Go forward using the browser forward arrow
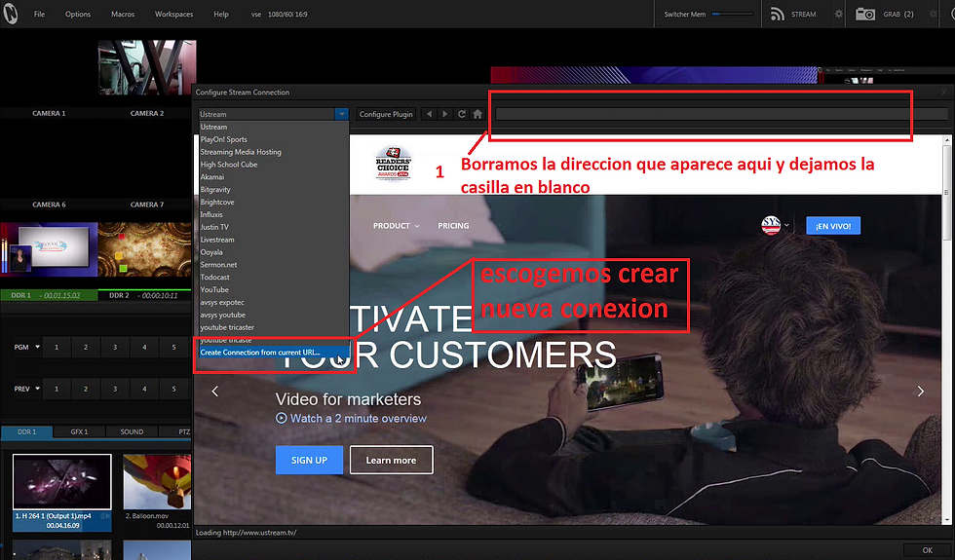The image size is (955, 560). pyautogui.click(x=445, y=114)
